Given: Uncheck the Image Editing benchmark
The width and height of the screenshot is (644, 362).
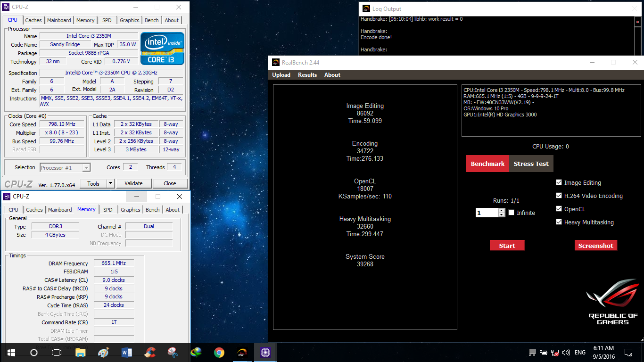Looking at the screenshot, I should (559, 182).
